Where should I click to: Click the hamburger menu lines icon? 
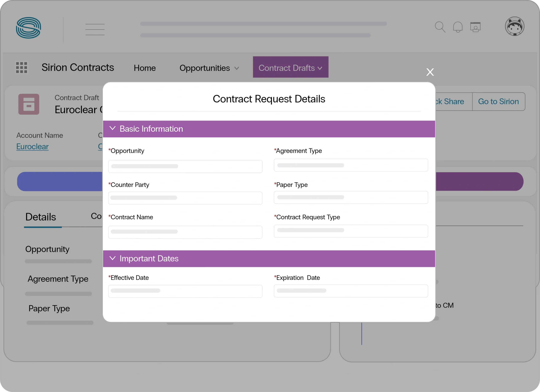click(x=95, y=30)
